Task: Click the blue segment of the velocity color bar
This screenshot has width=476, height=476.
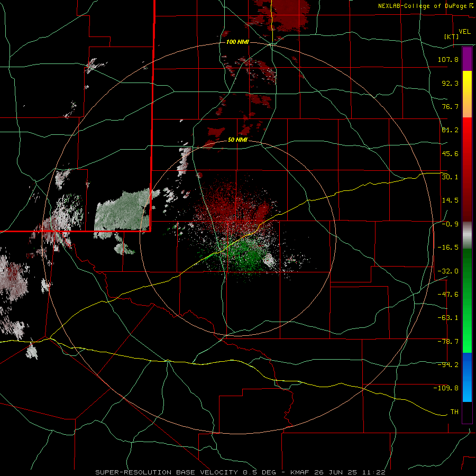Action: click(467, 377)
